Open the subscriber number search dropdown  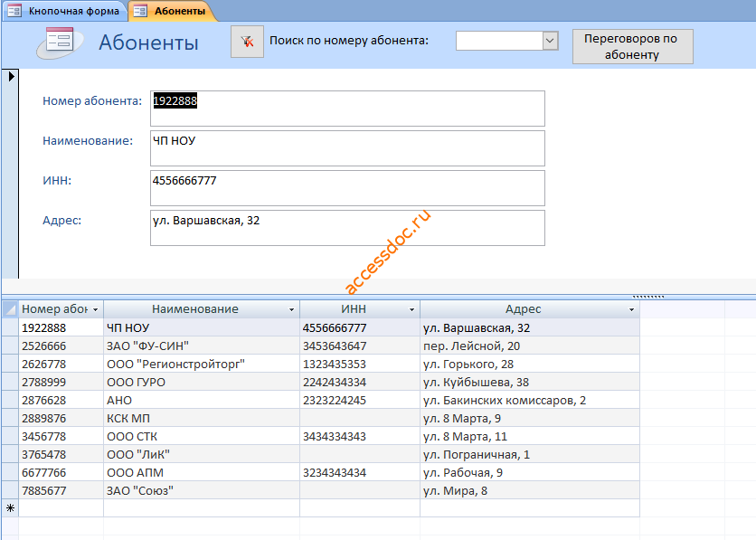point(550,41)
